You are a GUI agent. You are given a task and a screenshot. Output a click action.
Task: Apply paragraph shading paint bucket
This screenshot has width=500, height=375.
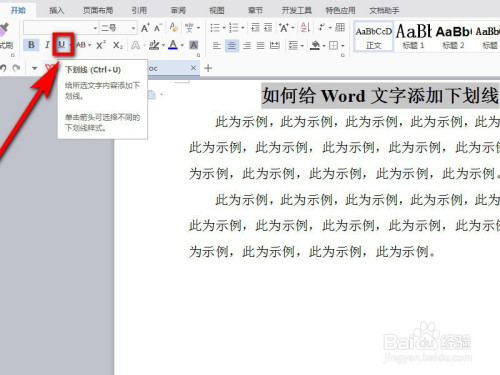[315, 45]
